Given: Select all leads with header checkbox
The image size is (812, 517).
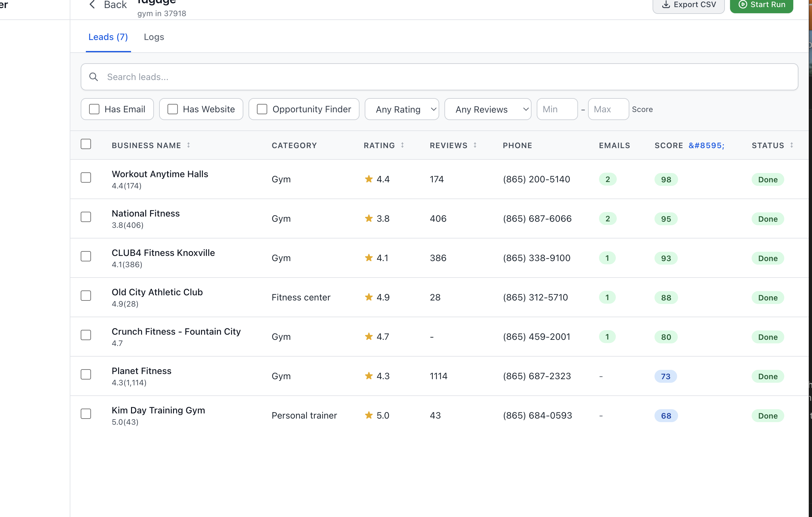Looking at the screenshot, I should [86, 144].
